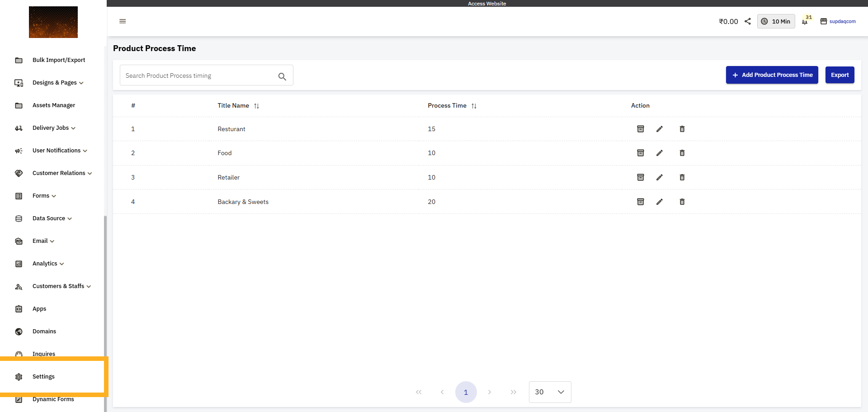Click Add Product Process Time button
The height and width of the screenshot is (412, 868).
click(772, 75)
